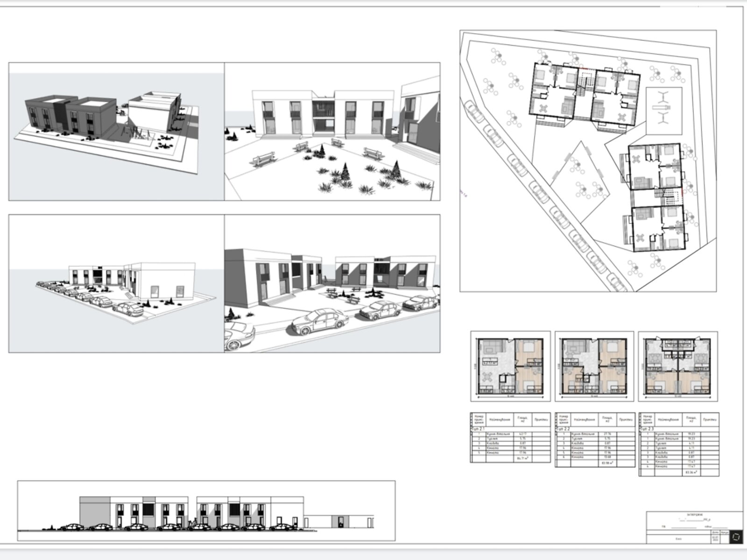Click the black logo icon in the title block
Image resolution: width=747 pixels, height=560 pixels.
736,537
